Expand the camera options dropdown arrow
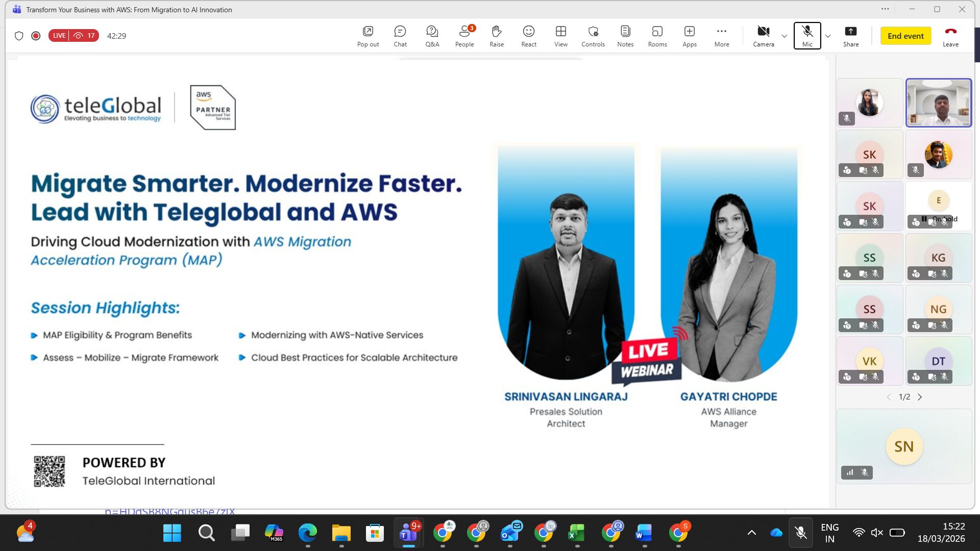This screenshot has height=551, width=980. pos(785,36)
